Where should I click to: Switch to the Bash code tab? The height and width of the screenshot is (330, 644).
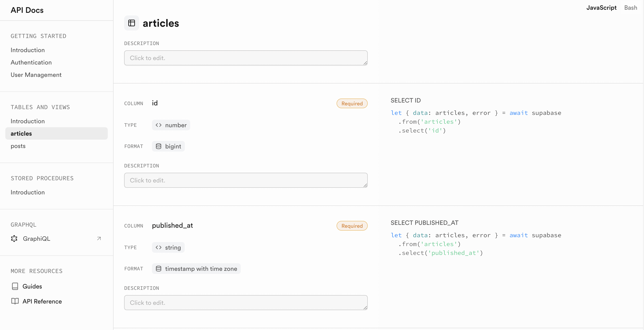pyautogui.click(x=631, y=8)
